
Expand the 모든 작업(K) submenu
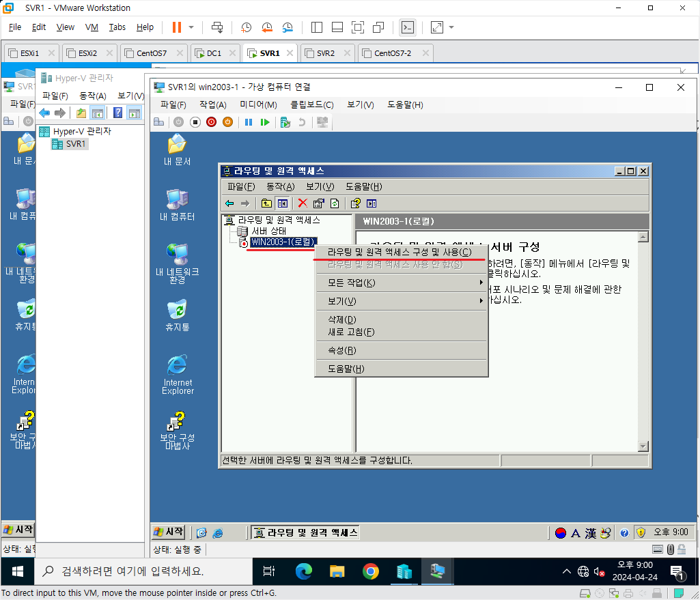coord(400,283)
